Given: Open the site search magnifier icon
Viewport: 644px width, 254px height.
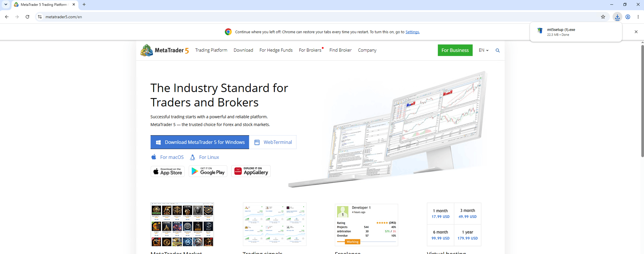Looking at the screenshot, I should click(x=497, y=50).
